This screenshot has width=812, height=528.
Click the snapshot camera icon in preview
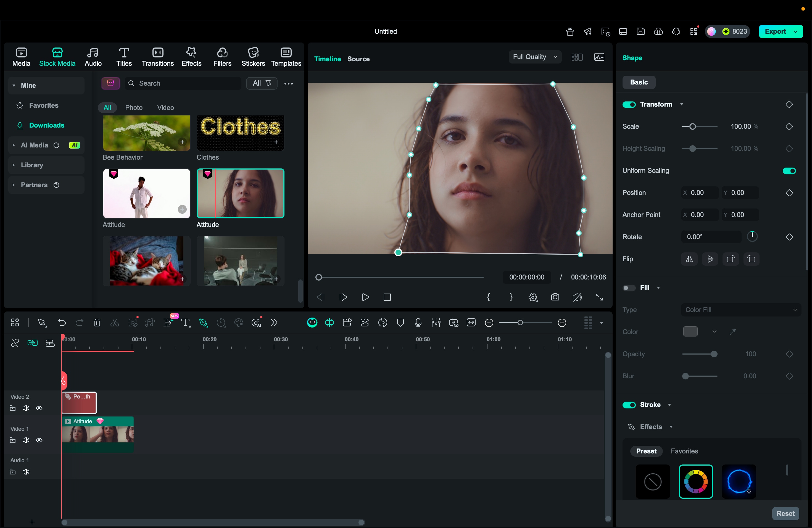coord(555,297)
